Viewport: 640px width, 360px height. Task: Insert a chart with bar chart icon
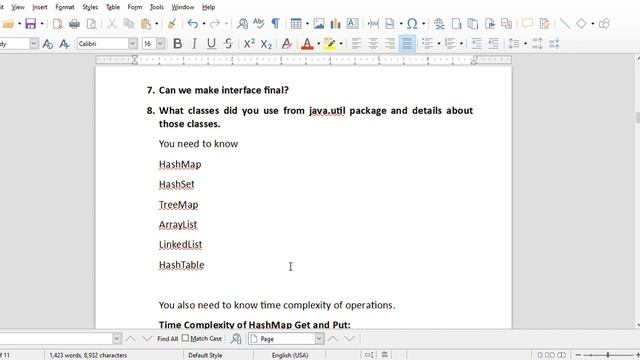336,24
